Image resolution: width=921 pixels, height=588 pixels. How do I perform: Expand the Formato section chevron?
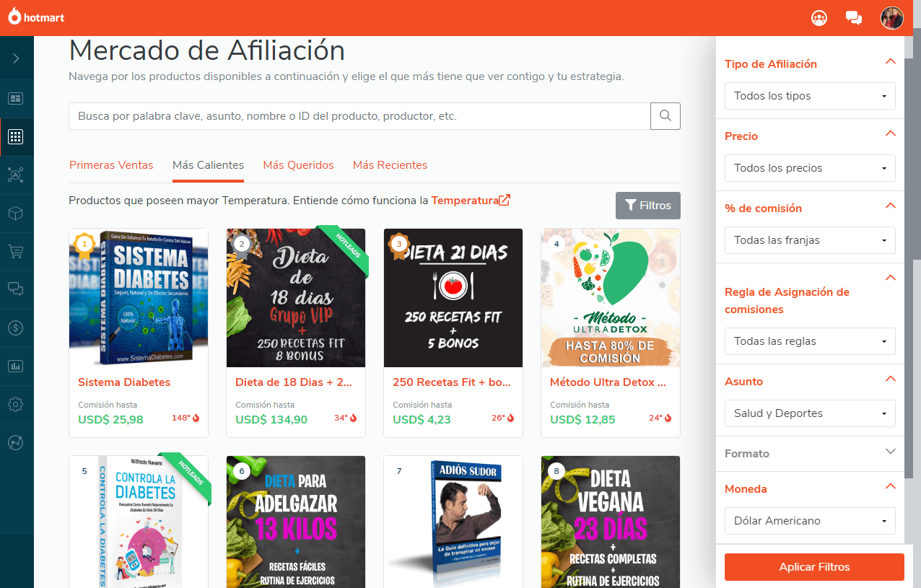(x=890, y=451)
